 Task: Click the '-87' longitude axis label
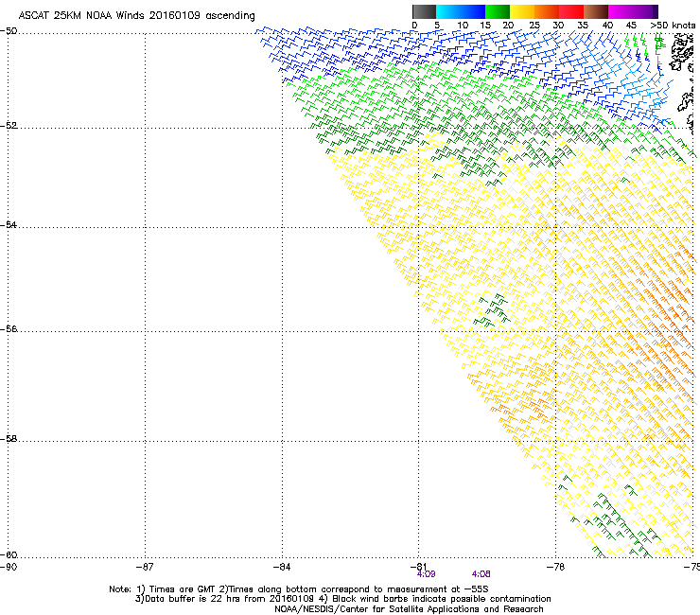[145, 567]
